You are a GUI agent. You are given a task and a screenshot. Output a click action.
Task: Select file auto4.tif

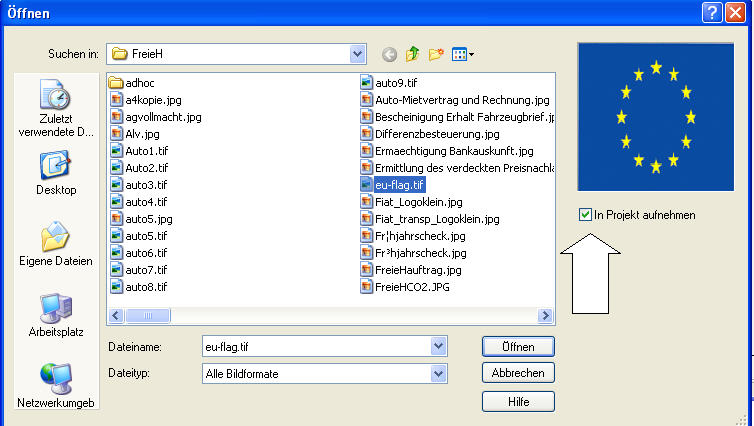click(139, 202)
